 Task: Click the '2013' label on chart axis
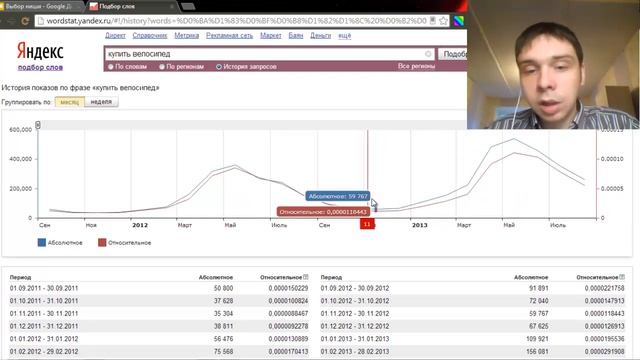click(420, 225)
